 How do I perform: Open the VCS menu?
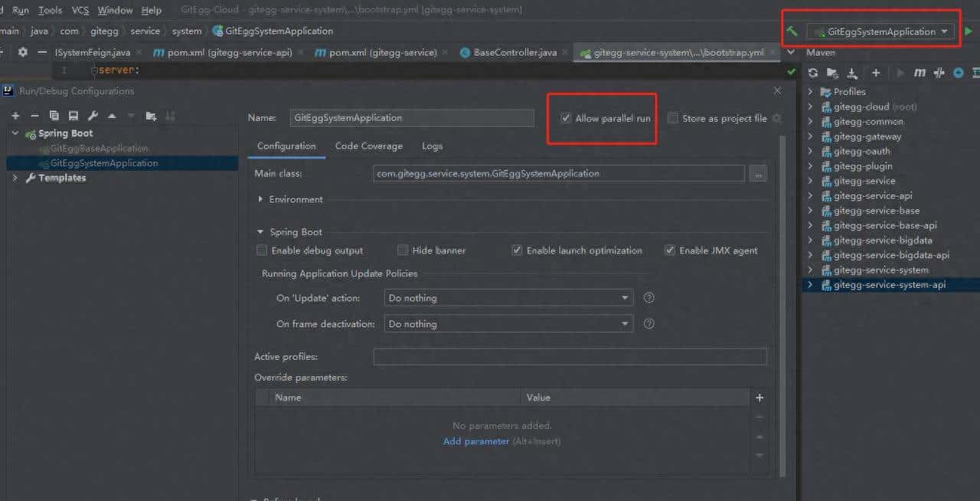pyautogui.click(x=80, y=10)
